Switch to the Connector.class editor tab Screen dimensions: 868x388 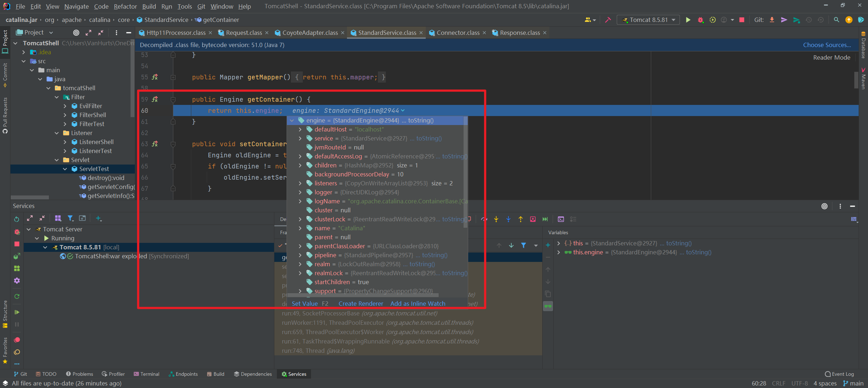point(457,32)
